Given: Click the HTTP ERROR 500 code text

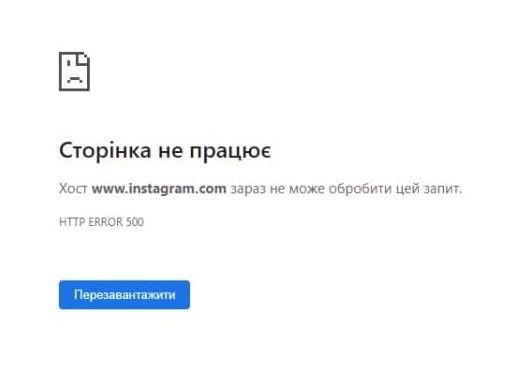Looking at the screenshot, I should click(x=101, y=222).
